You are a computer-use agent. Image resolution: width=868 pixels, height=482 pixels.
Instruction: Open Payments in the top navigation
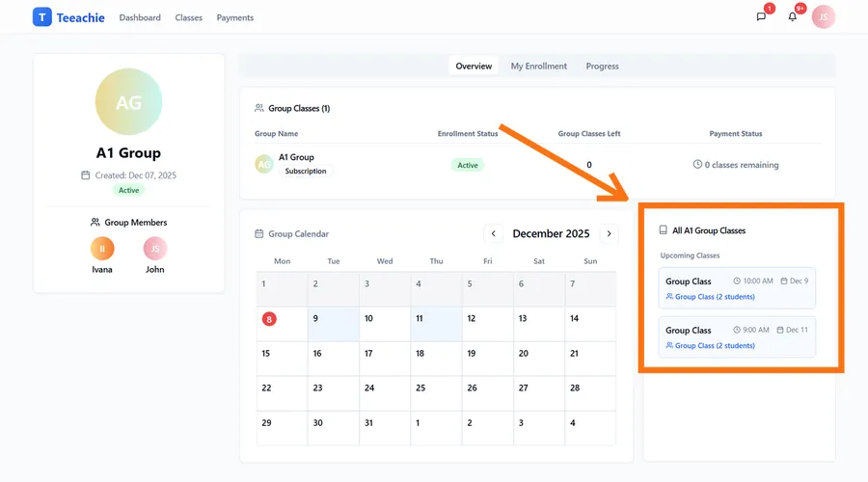coord(235,17)
